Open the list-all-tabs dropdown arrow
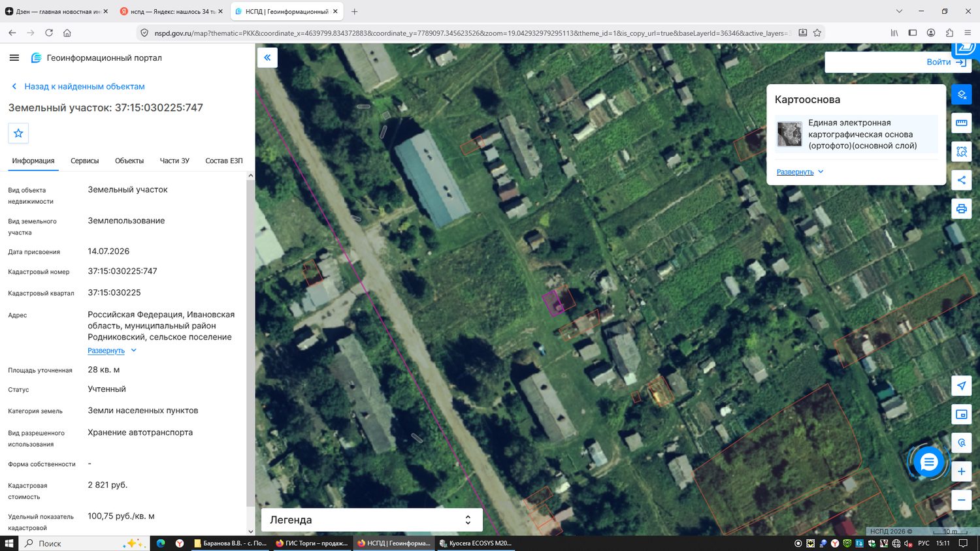 (x=899, y=11)
